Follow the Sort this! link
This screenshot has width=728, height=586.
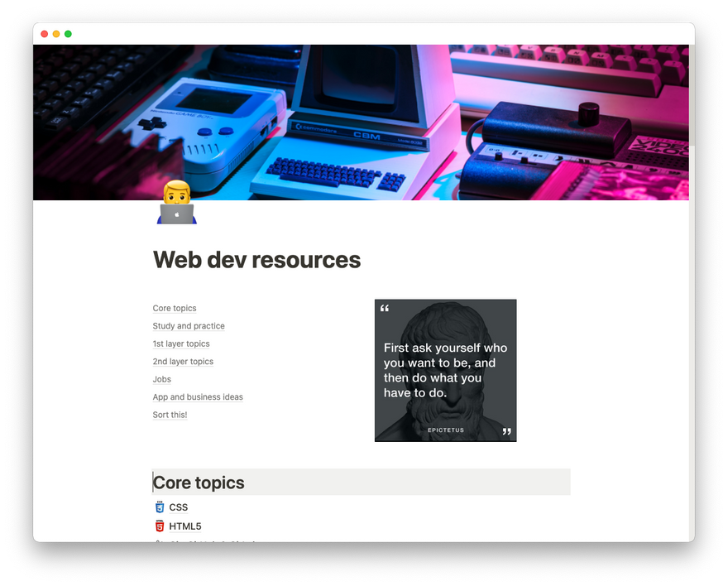click(x=170, y=415)
